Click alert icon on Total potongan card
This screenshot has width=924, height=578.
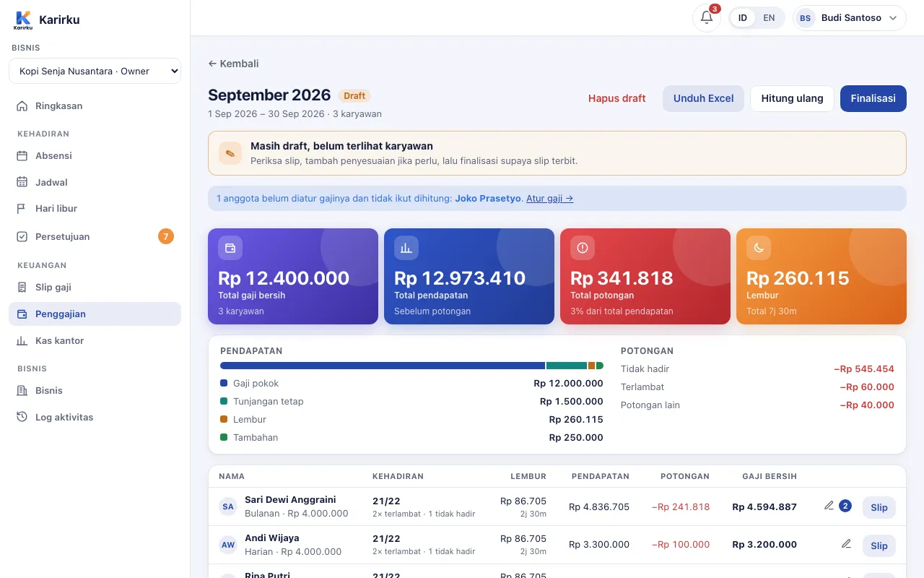[583, 248]
